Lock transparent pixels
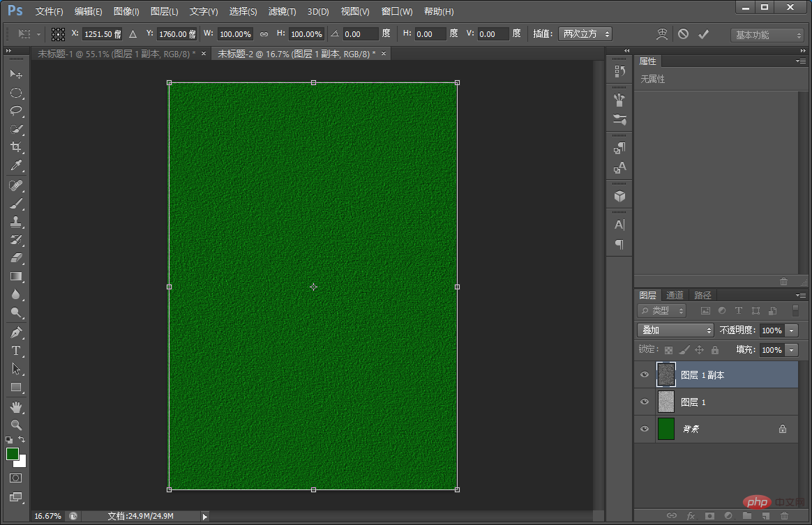Image resolution: width=812 pixels, height=525 pixels. coord(668,350)
